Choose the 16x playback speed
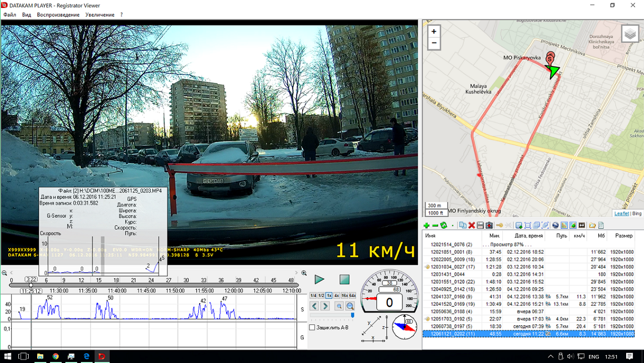The image size is (644, 363). click(345, 296)
